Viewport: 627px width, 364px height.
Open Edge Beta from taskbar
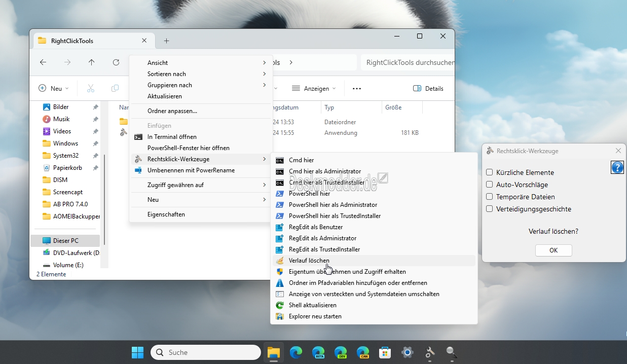tap(318, 352)
